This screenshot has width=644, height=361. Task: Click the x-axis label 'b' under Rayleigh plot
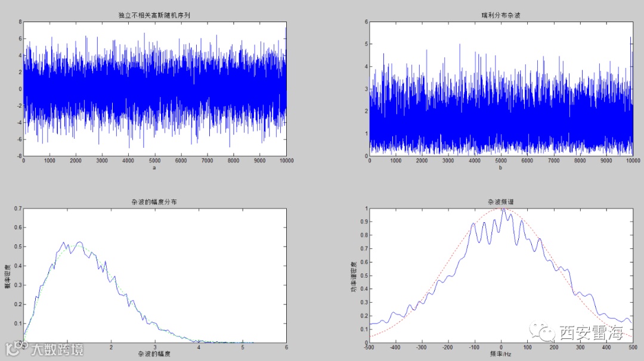(x=500, y=167)
